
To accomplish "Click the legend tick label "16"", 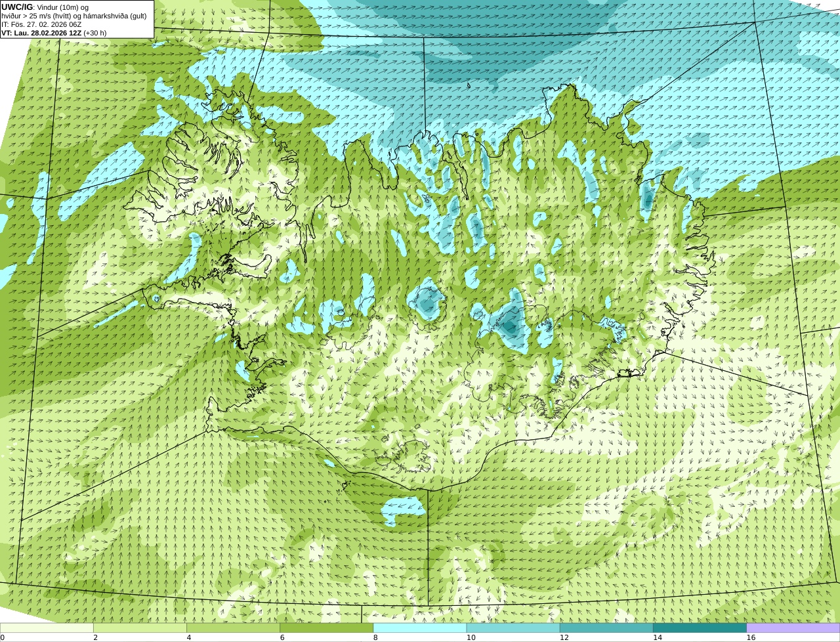I will point(751,637).
